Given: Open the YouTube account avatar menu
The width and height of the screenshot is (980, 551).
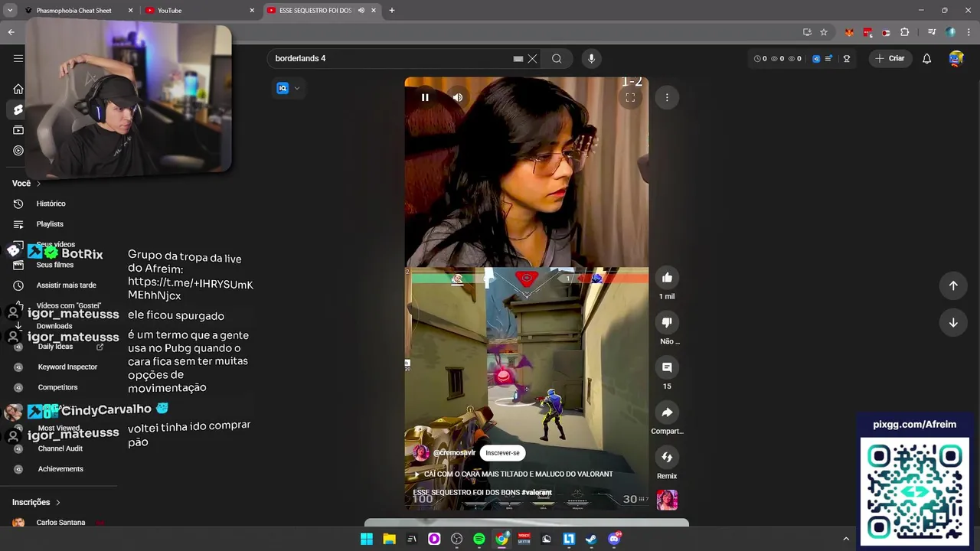Looking at the screenshot, I should coord(955,58).
